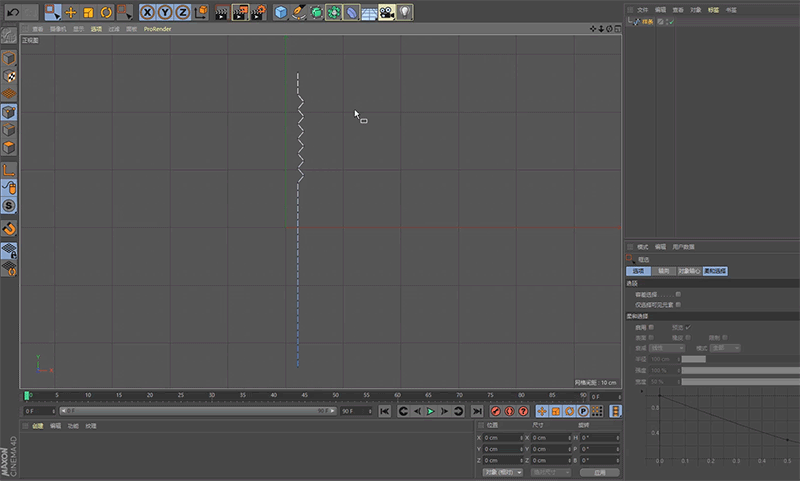Open the 对象 (相对) coordinate dropdown

pos(503,472)
